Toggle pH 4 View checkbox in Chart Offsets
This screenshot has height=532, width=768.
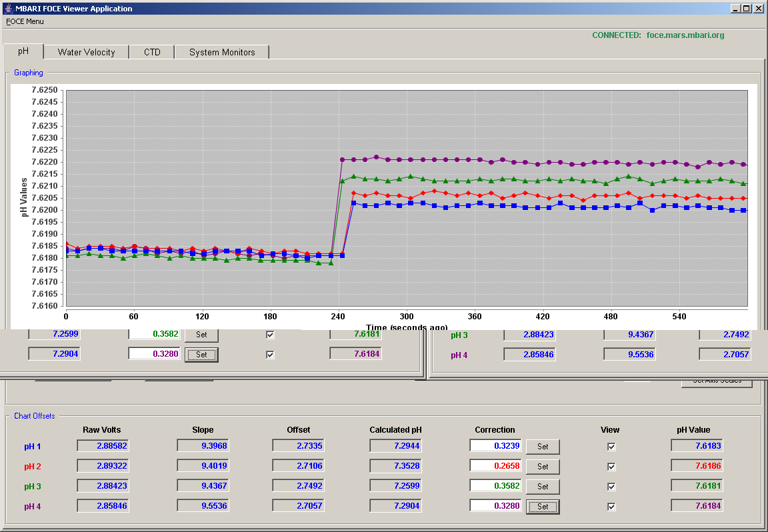(611, 507)
